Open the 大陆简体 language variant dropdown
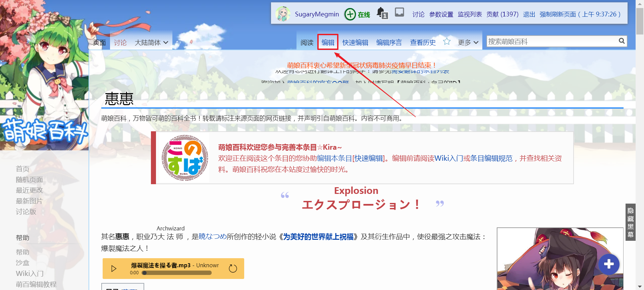Screen dimensions: 644x290 (x=151, y=43)
